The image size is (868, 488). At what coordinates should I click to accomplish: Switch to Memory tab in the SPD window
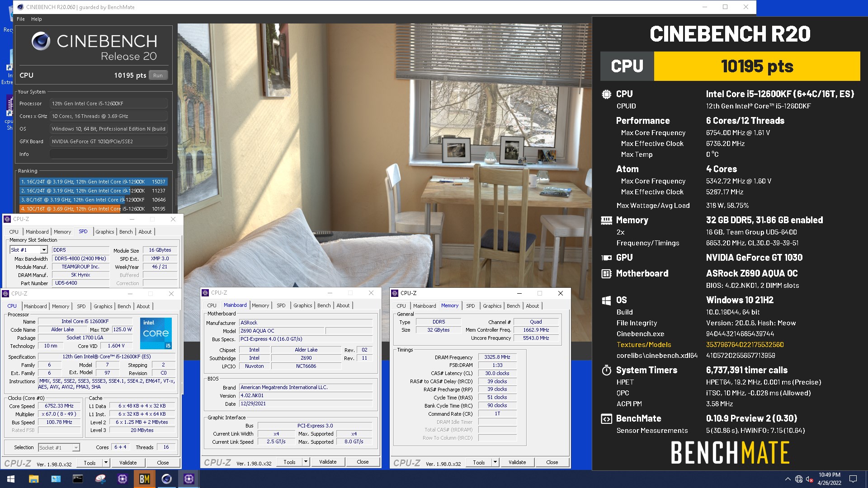tap(62, 232)
